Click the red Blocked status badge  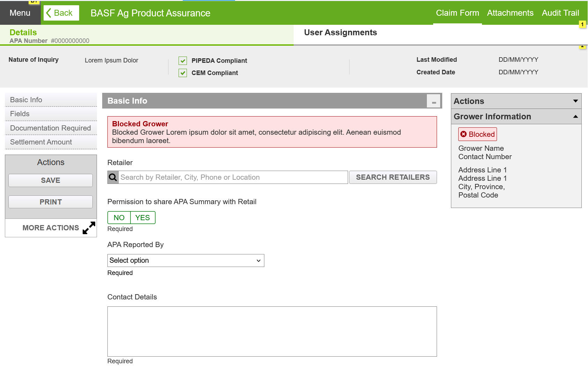pos(477,134)
